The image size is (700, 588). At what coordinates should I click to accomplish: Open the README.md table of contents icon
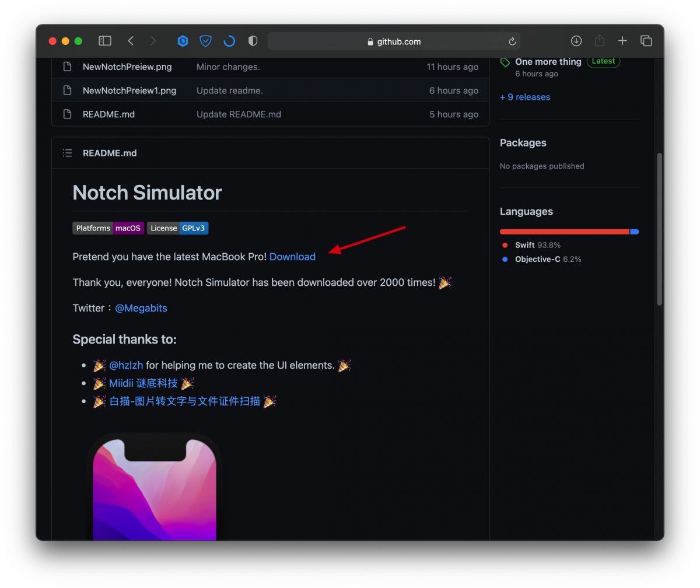pos(68,153)
